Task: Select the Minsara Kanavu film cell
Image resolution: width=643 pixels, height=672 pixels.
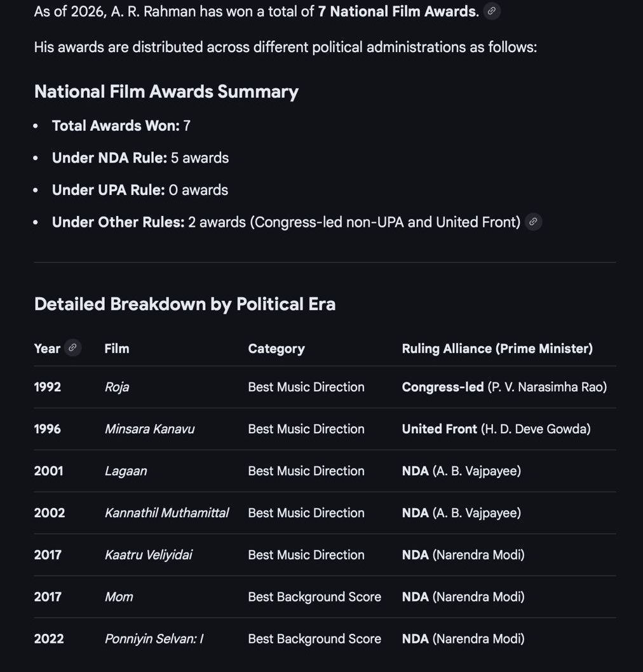Action: tap(149, 429)
